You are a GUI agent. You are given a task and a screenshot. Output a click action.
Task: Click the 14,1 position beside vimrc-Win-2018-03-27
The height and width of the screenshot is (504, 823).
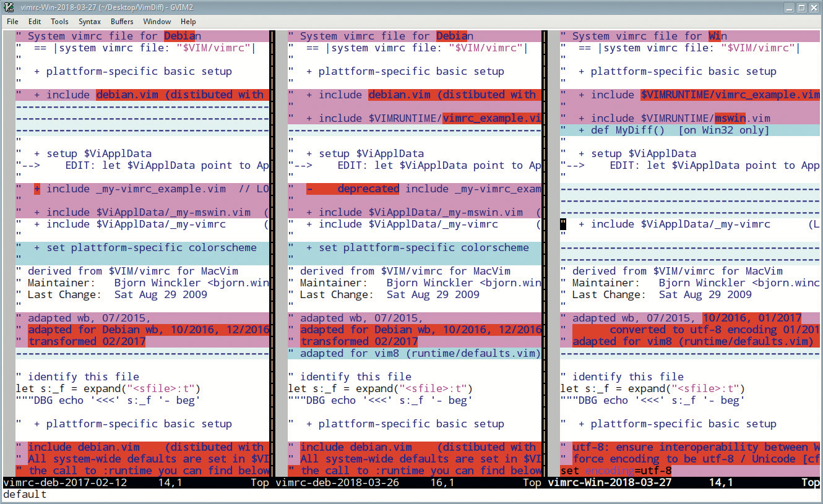[x=721, y=482]
